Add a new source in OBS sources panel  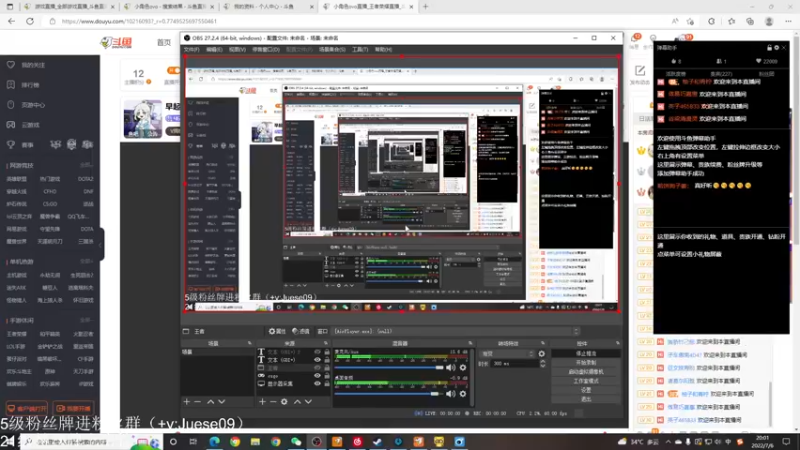click(x=262, y=402)
